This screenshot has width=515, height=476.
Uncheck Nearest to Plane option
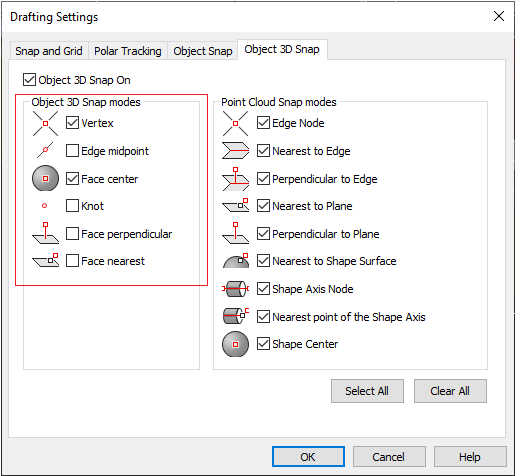pos(263,206)
